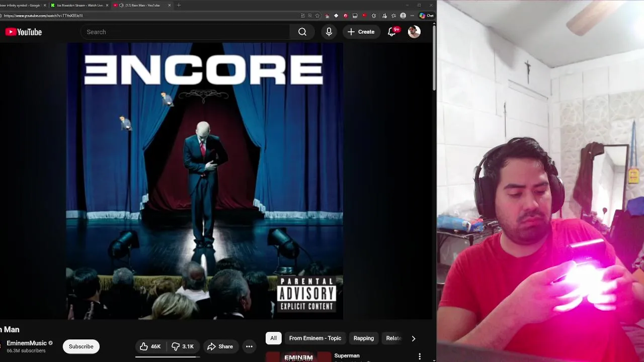Image resolution: width=644 pixels, height=362 pixels.
Task: Open the Superman video thumbnail
Action: tap(298, 357)
